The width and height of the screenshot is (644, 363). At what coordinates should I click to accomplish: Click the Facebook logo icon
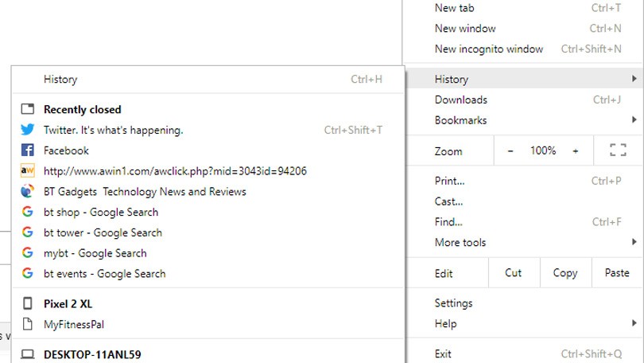tap(28, 150)
